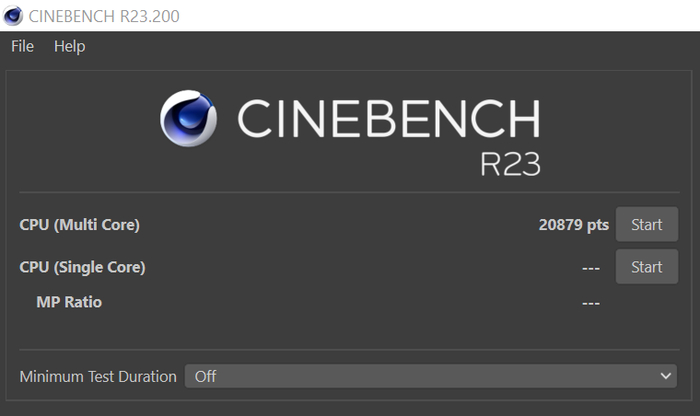This screenshot has width=700, height=416.
Task: Click the Cinebench icon in the title bar
Action: [x=13, y=15]
